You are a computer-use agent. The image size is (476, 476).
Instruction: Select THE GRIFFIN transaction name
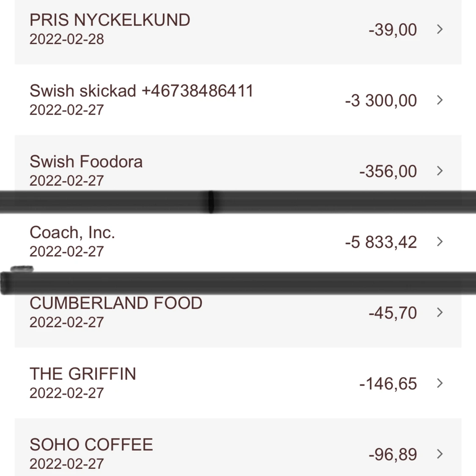(x=83, y=374)
